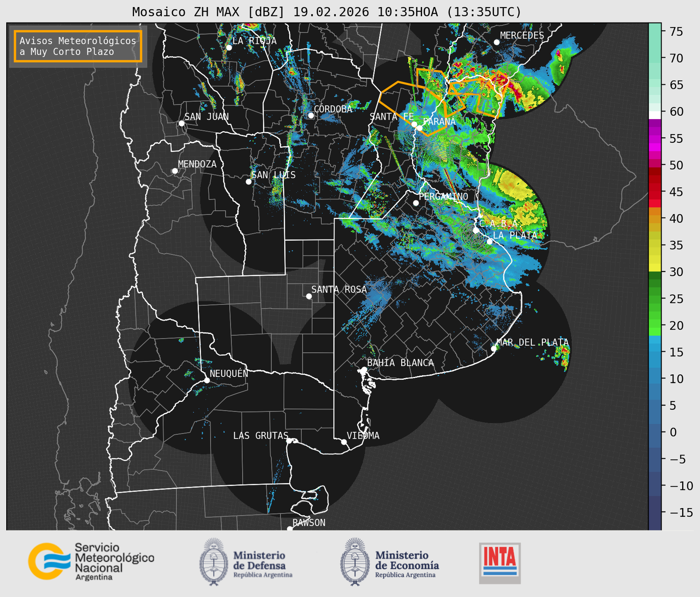Pick the dark red 50 dBZ color band

pyautogui.click(x=655, y=171)
